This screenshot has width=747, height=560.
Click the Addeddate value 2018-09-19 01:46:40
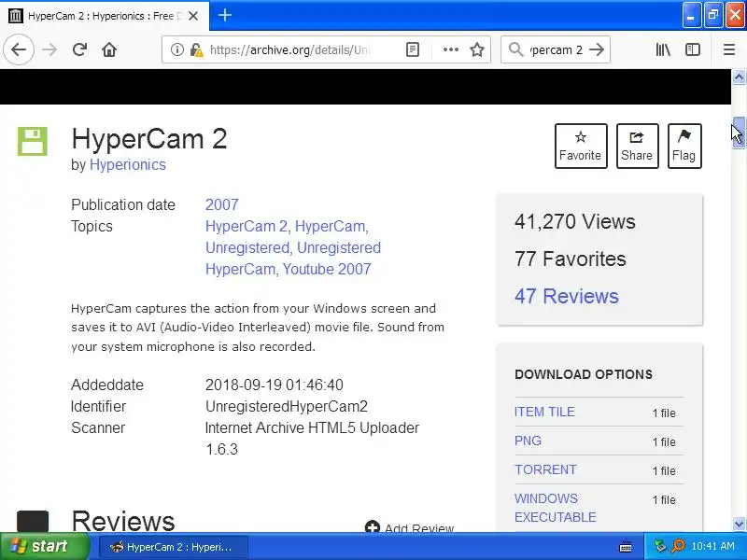[274, 385]
